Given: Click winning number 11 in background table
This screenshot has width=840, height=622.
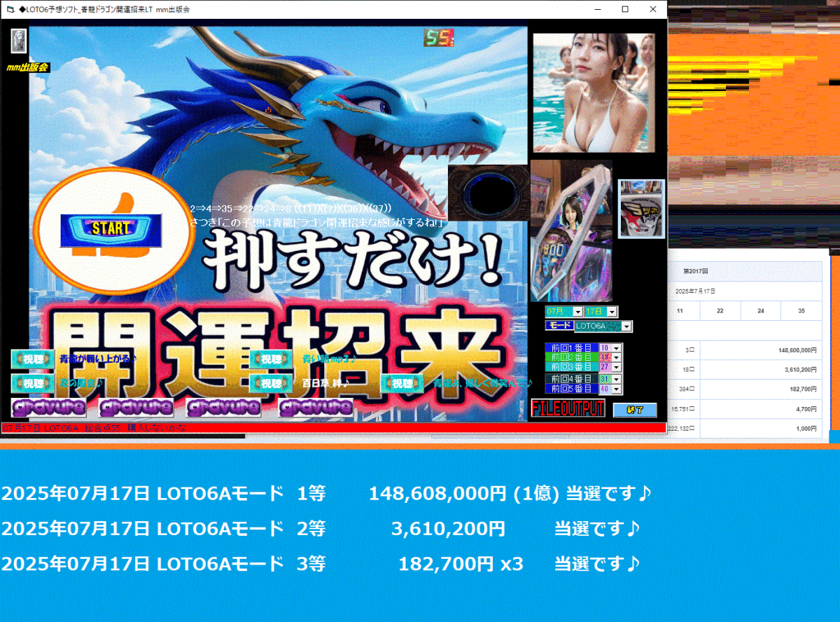Looking at the screenshot, I should tap(680, 310).
